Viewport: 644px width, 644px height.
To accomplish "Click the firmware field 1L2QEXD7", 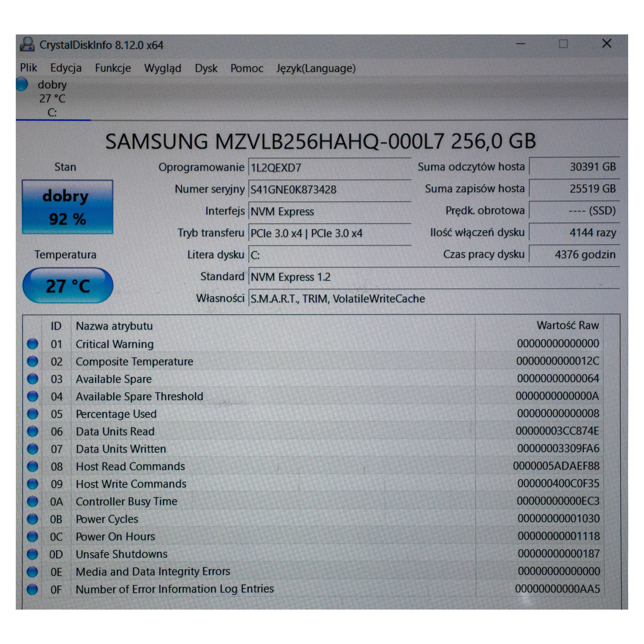I will click(x=329, y=167).
